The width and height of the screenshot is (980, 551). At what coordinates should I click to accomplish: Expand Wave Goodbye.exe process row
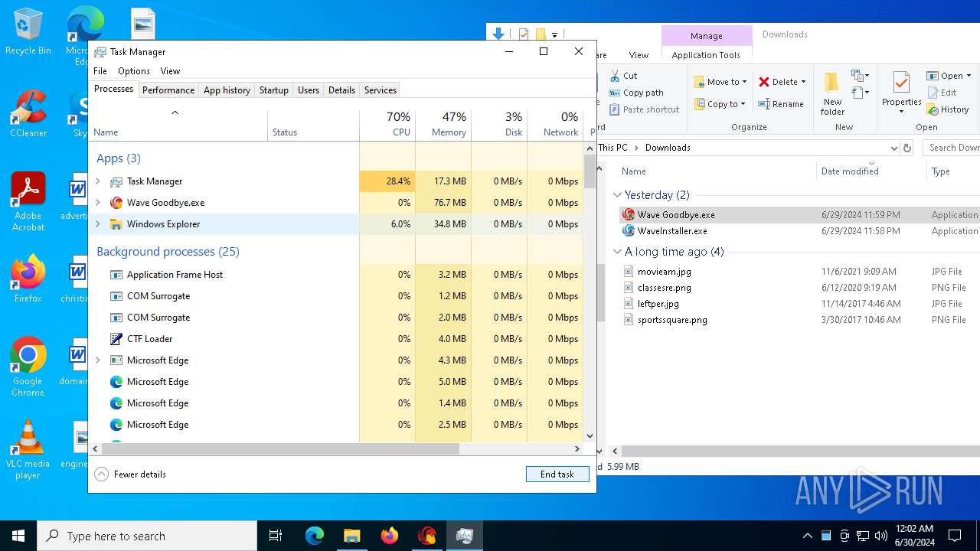click(98, 203)
